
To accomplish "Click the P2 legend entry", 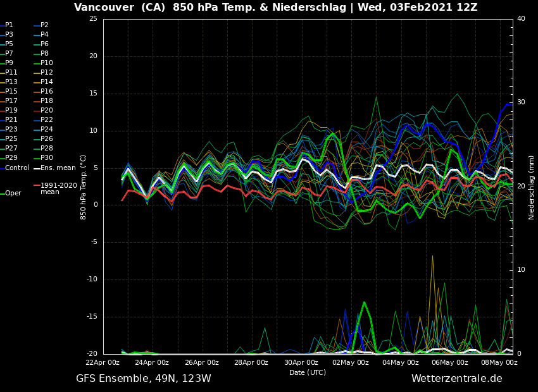I will pos(44,25).
